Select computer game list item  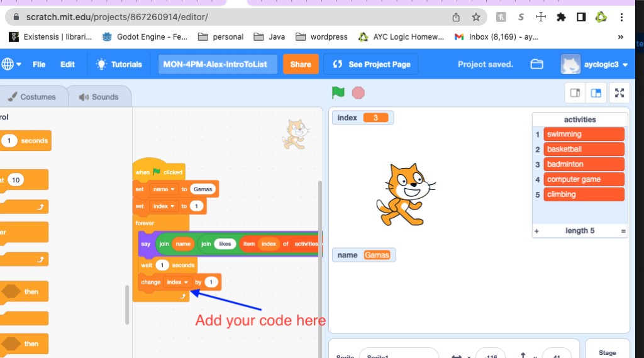click(584, 179)
